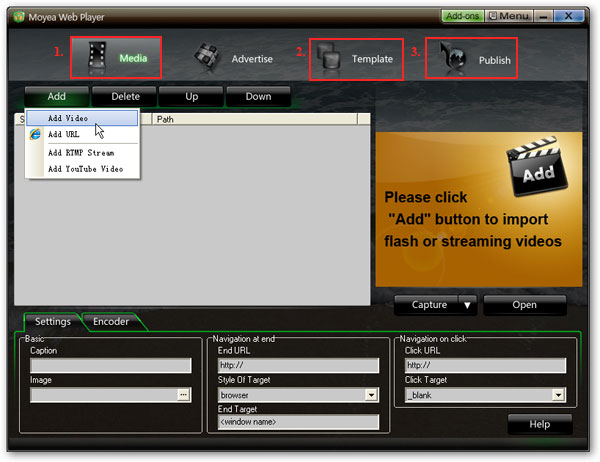Viewport: 600px width, 462px height.
Task: Expand the Click Target dropdown
Action: [558, 395]
